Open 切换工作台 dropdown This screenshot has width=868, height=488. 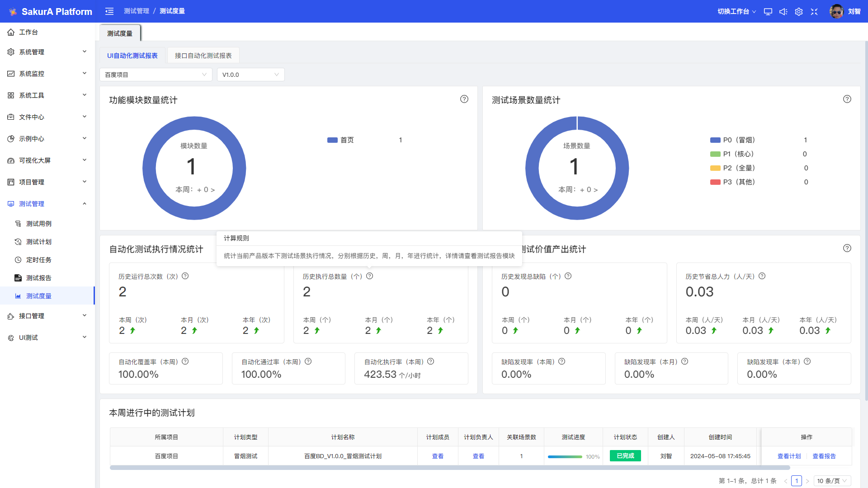[736, 12]
